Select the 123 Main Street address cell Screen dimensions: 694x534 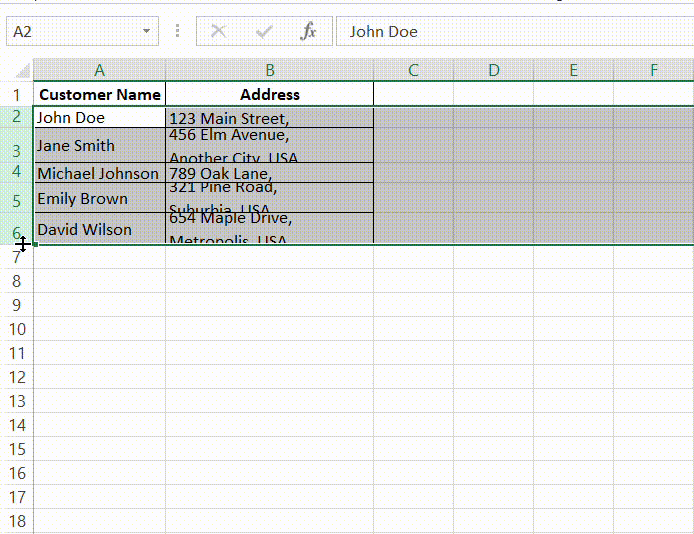point(270,118)
